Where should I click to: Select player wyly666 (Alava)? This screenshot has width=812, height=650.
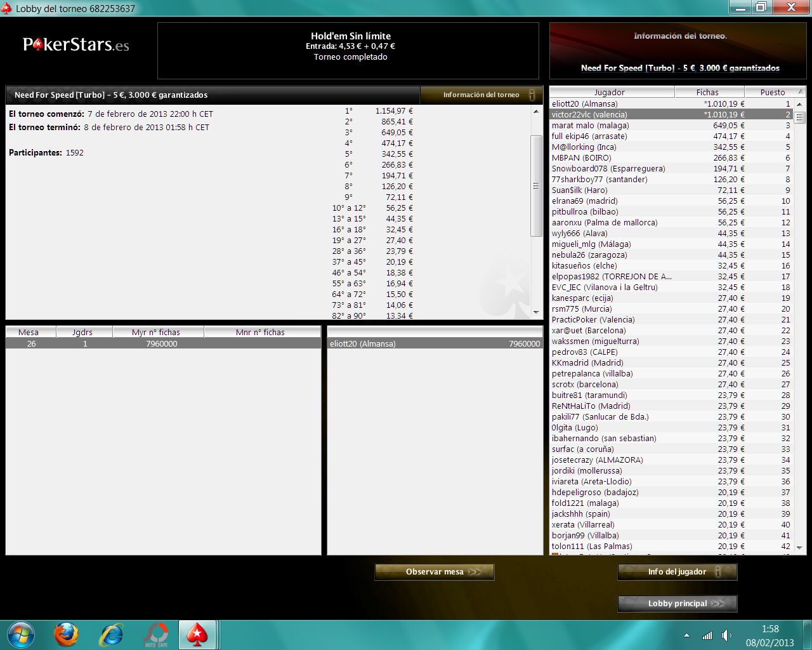click(671, 234)
